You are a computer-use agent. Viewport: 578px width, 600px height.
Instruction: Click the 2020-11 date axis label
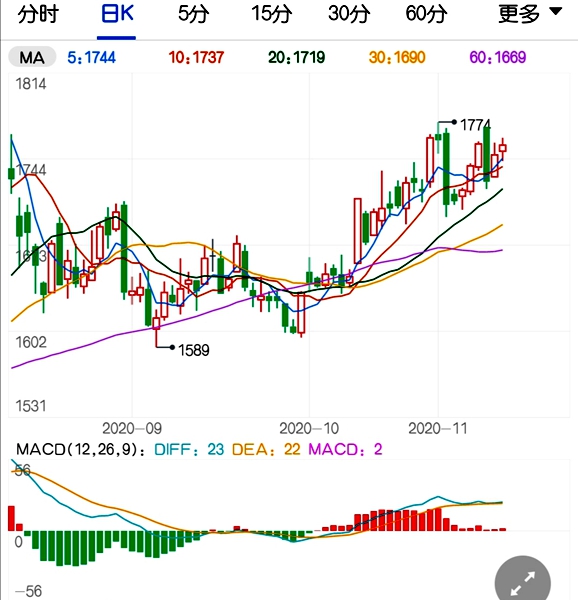pyautogui.click(x=438, y=429)
